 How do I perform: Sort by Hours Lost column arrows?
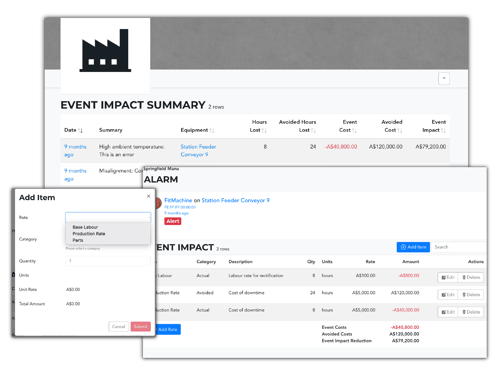coord(264,130)
